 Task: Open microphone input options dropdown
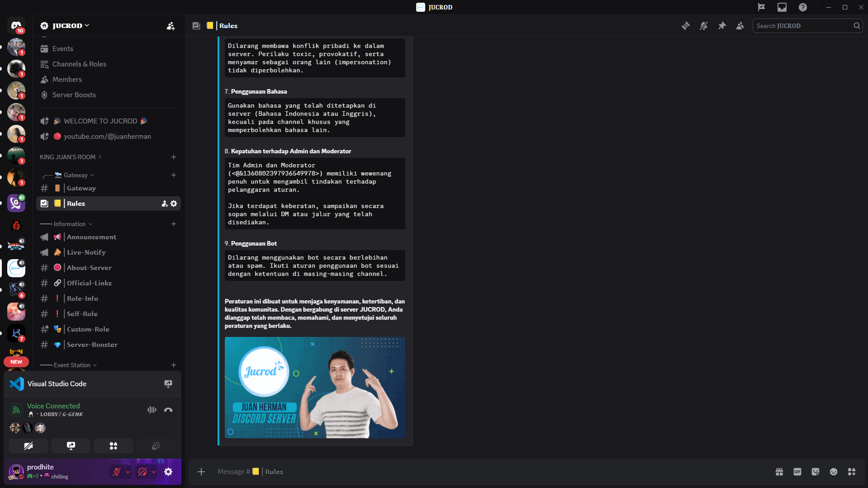pyautogui.click(x=128, y=472)
